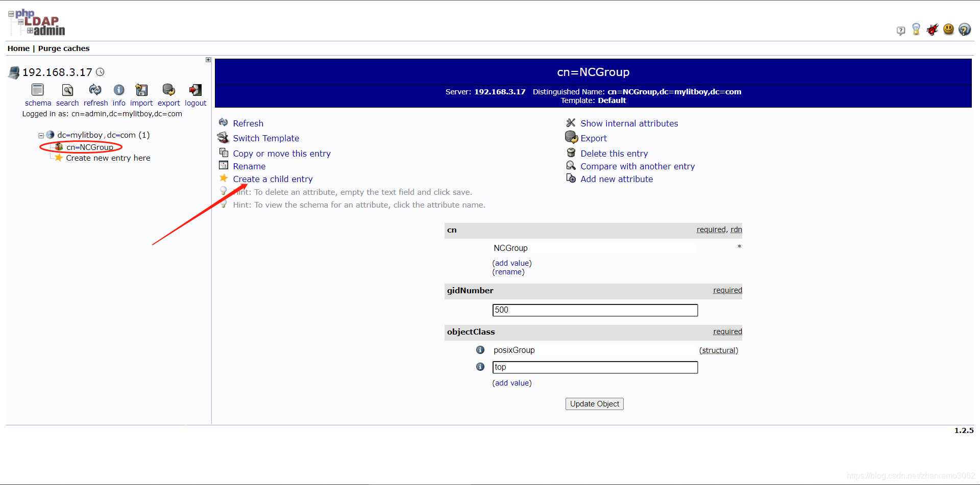Click the cn attribute name header
The width and height of the screenshot is (980, 485).
pos(452,230)
